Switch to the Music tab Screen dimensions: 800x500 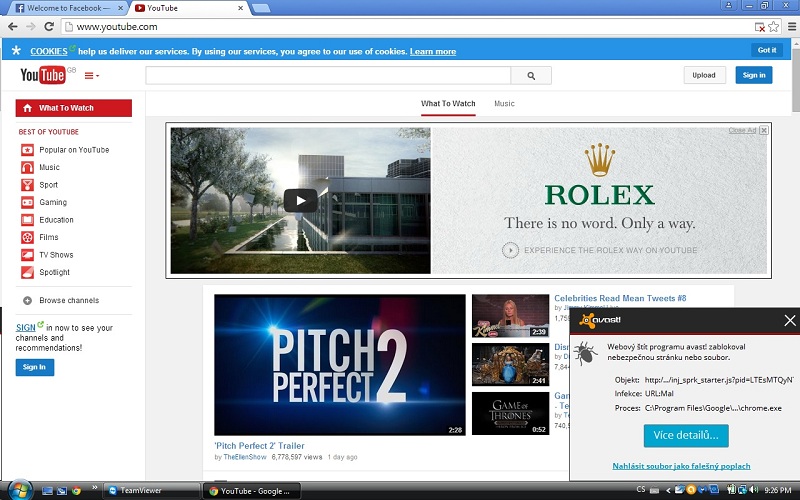point(504,104)
